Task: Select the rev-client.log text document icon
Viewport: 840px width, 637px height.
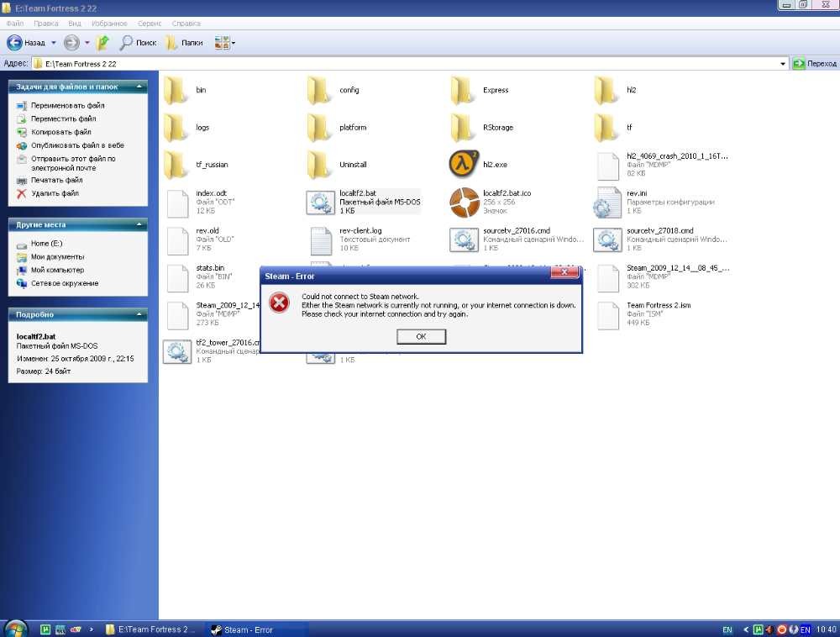Action: pos(321,240)
